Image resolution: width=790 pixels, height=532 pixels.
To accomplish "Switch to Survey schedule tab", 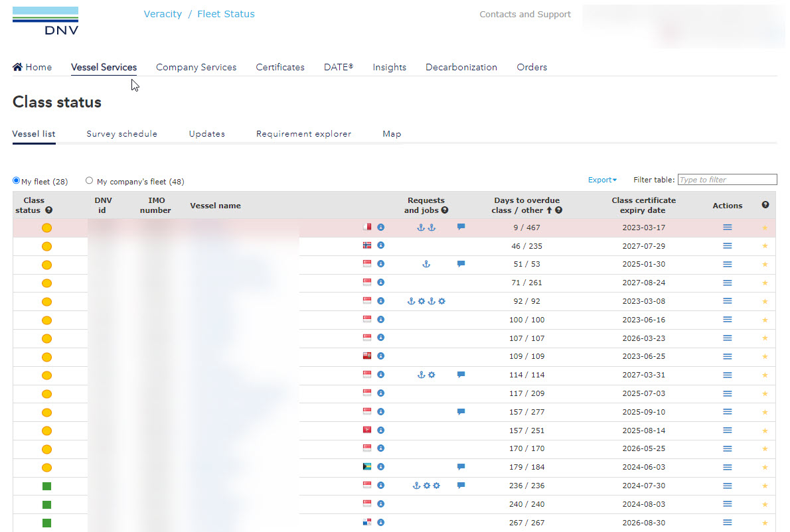I will (x=121, y=134).
